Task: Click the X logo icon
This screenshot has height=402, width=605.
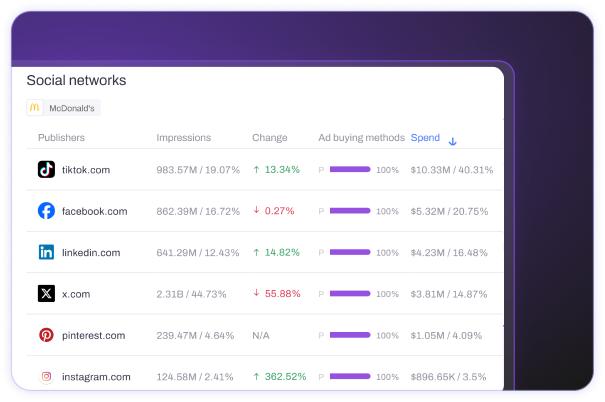Action: coord(46,294)
